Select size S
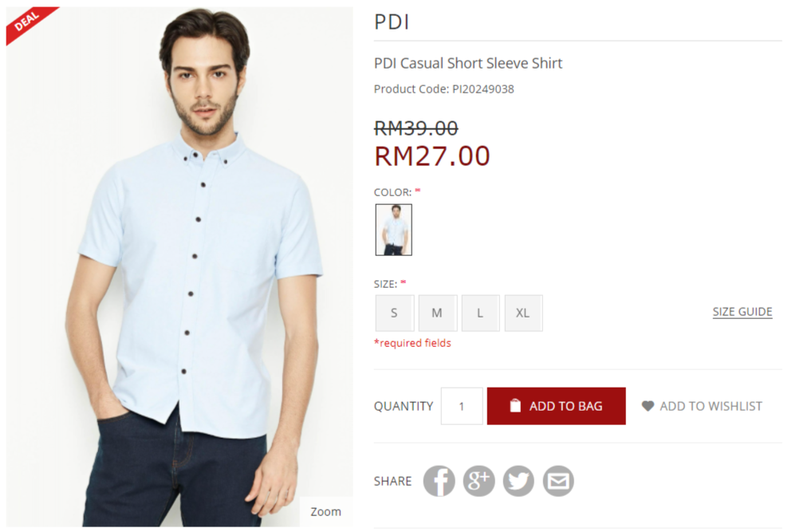The image size is (792, 532). click(x=395, y=313)
